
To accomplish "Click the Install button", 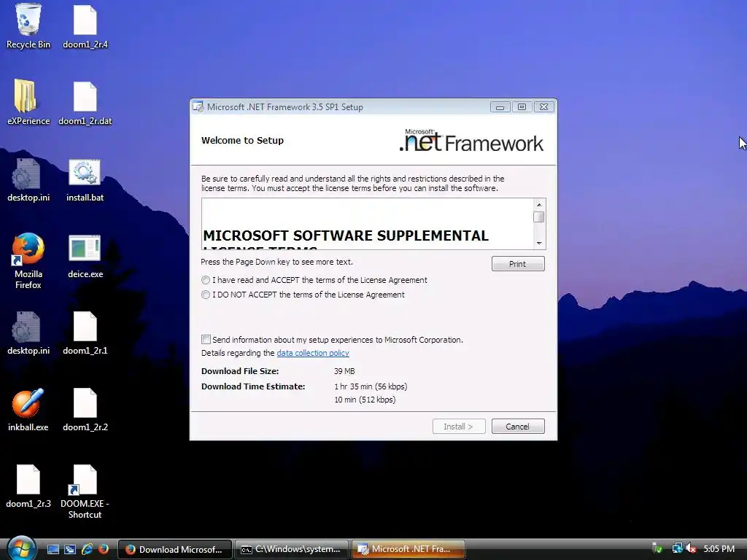I will pos(459,426).
